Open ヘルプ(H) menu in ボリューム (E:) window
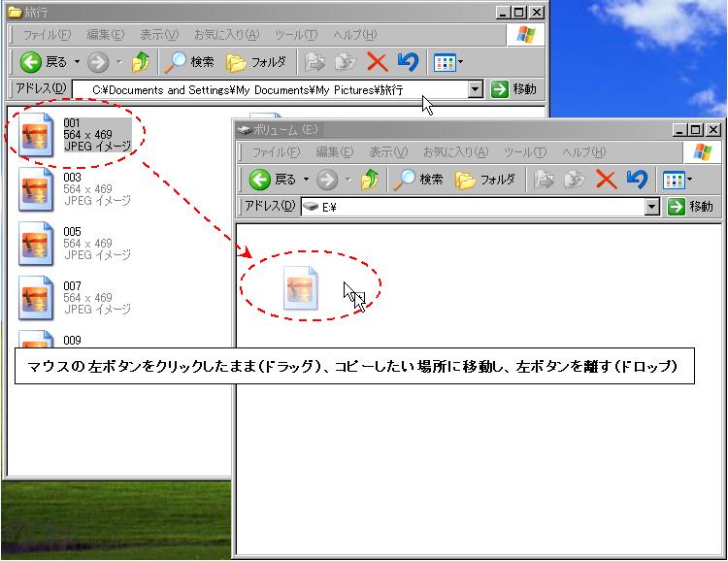The width and height of the screenshot is (728, 561). coord(584,152)
